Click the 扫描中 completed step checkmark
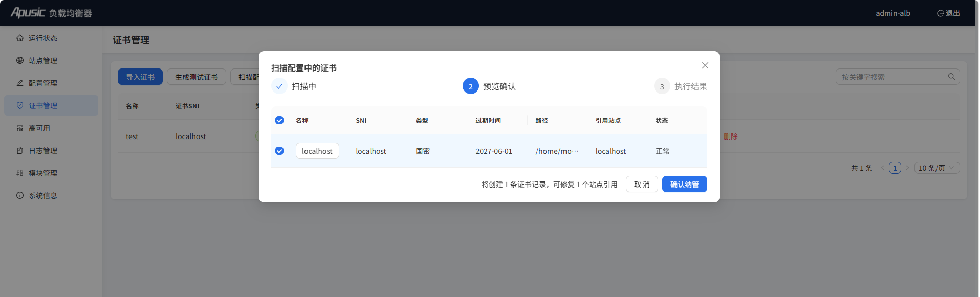 click(279, 86)
